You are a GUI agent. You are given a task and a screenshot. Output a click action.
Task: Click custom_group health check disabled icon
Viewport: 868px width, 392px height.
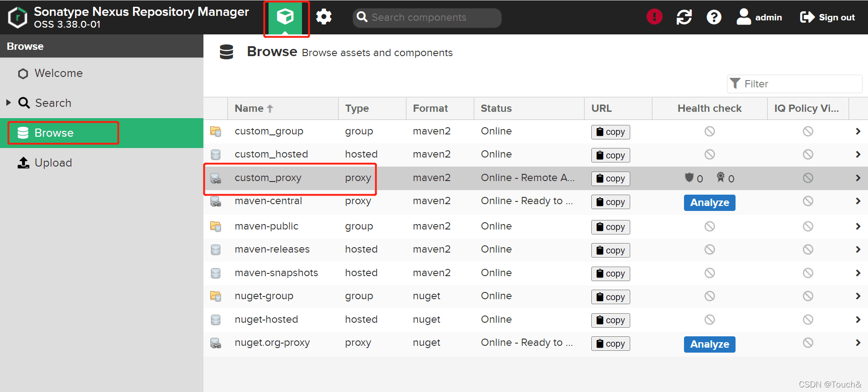tap(710, 131)
